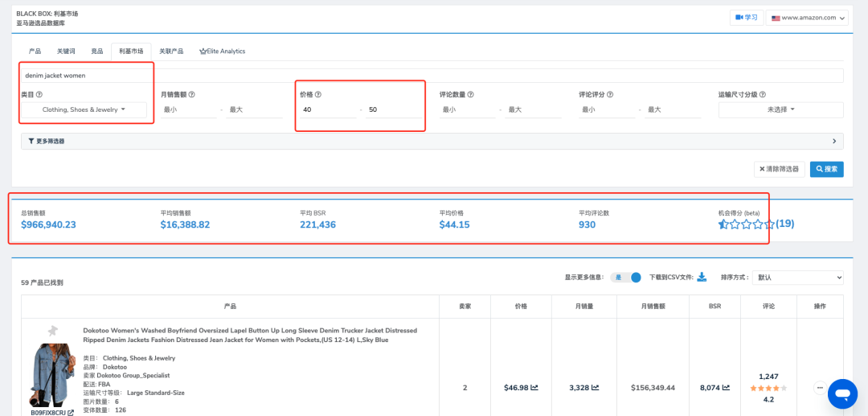Open the www.amazon.com marketplace selector
The width and height of the screenshot is (868, 416).
[807, 18]
